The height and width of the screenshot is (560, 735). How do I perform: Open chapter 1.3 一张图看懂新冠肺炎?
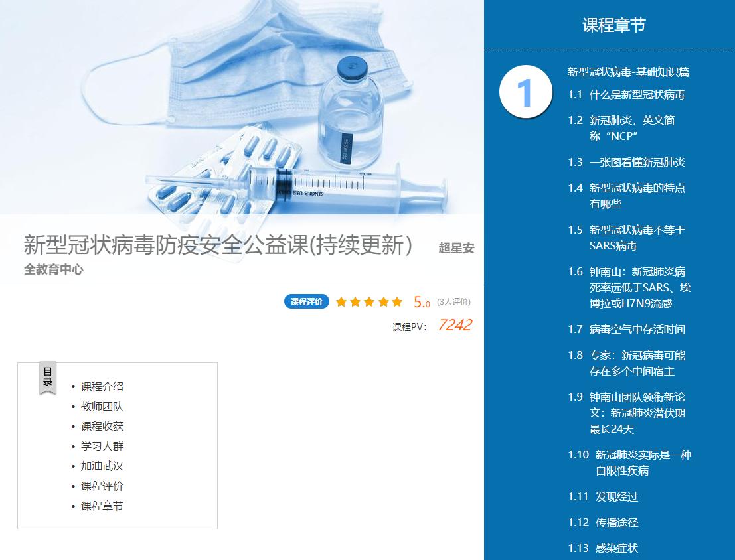point(626,162)
